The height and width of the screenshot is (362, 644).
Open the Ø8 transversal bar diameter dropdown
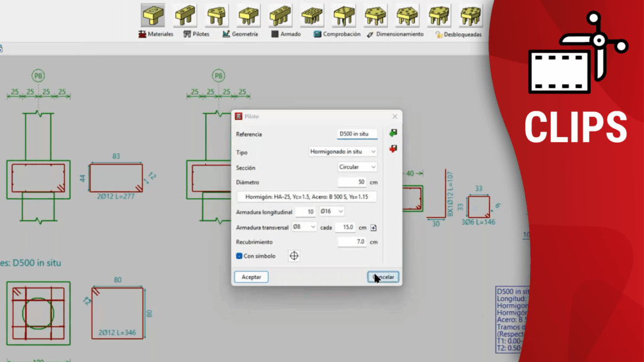(304, 227)
